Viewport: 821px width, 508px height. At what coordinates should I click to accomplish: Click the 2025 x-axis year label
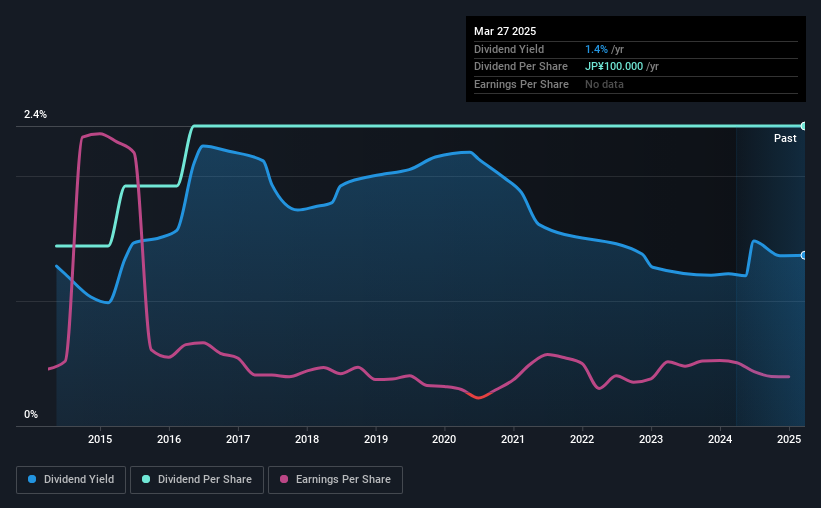[x=789, y=439]
